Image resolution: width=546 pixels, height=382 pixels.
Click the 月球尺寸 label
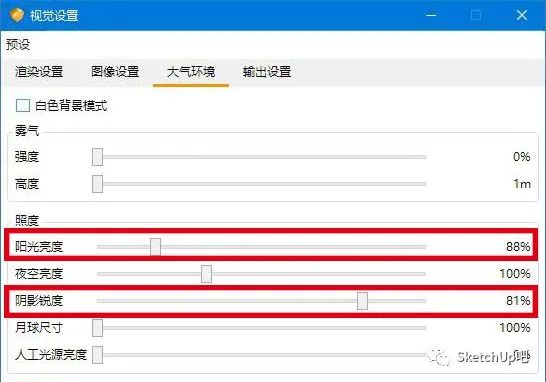tap(39, 327)
